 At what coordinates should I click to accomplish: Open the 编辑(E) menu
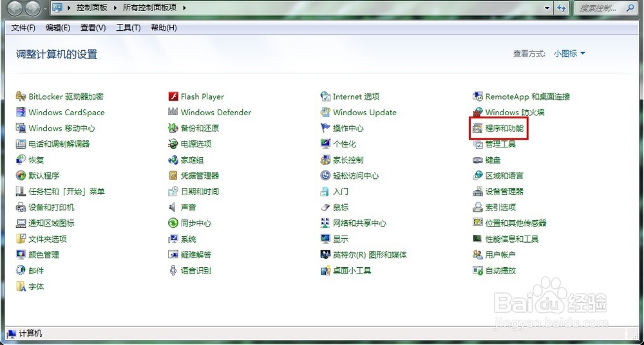point(58,28)
